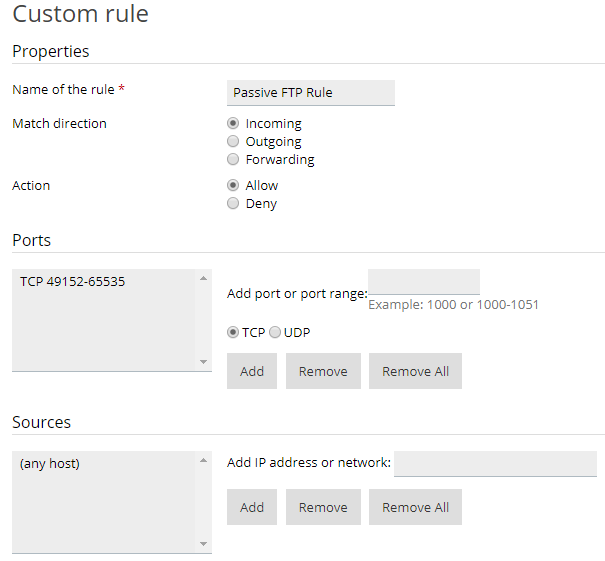Choose the Forwarding match direction
This screenshot has height=561, width=605.
pos(233,160)
